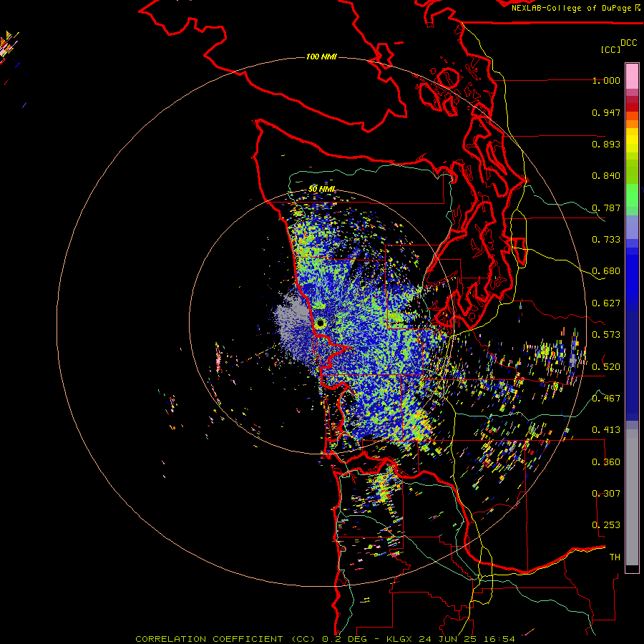The image size is (644, 644).
Task: Click the 1.000 legend value
Action: [606, 80]
